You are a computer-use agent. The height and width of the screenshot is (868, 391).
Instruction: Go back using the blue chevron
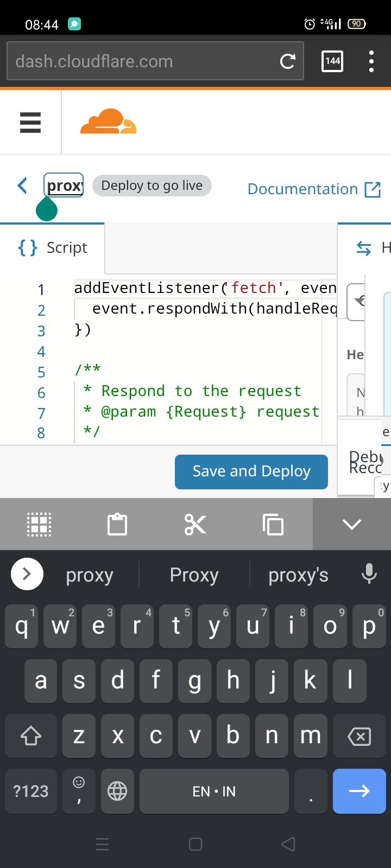click(22, 186)
